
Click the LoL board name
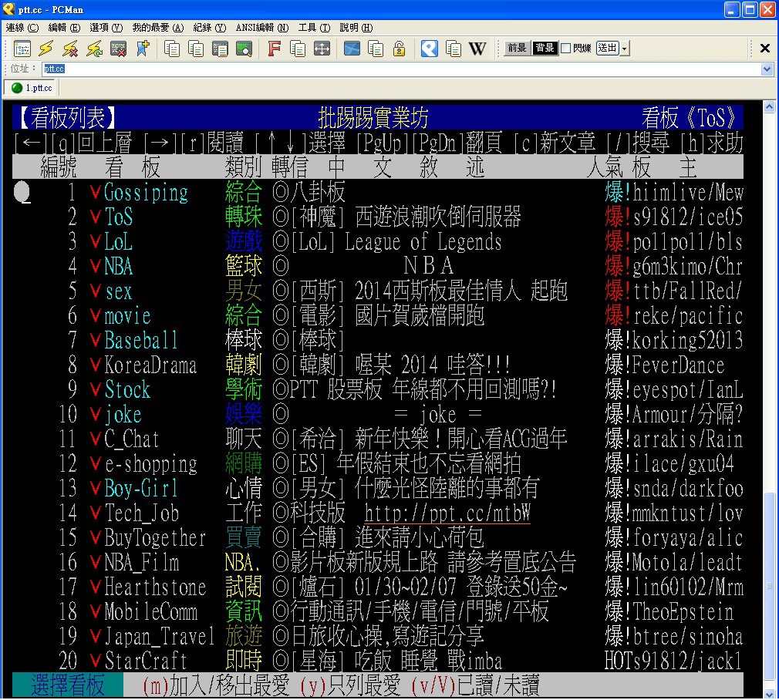pos(119,242)
